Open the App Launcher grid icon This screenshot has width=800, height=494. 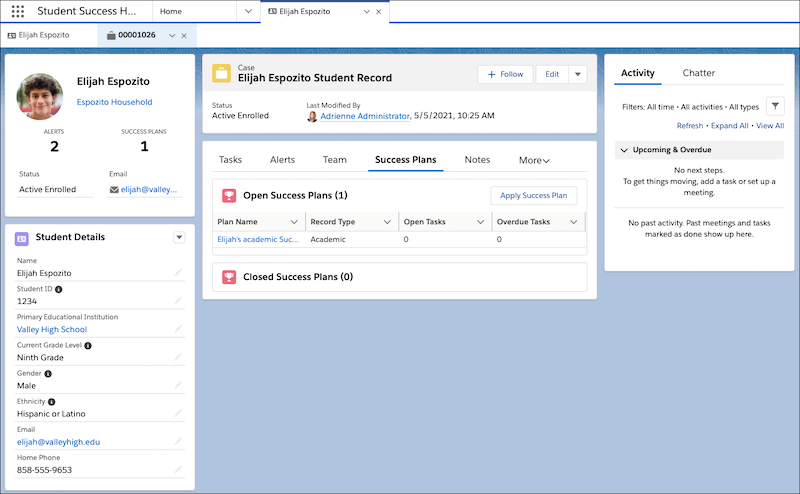coord(18,11)
